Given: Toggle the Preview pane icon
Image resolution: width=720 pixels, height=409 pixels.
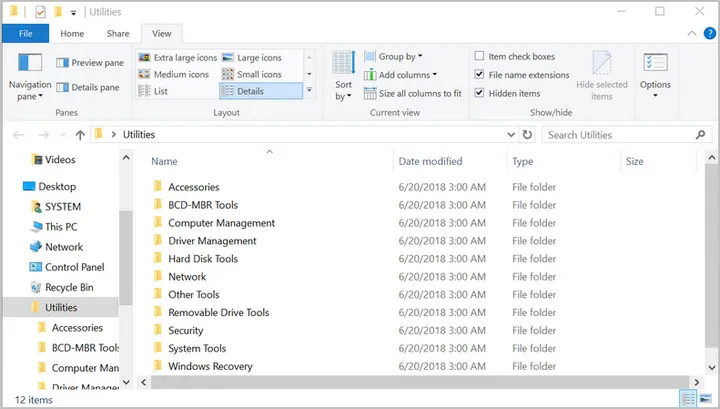Looking at the screenshot, I should click(63, 62).
